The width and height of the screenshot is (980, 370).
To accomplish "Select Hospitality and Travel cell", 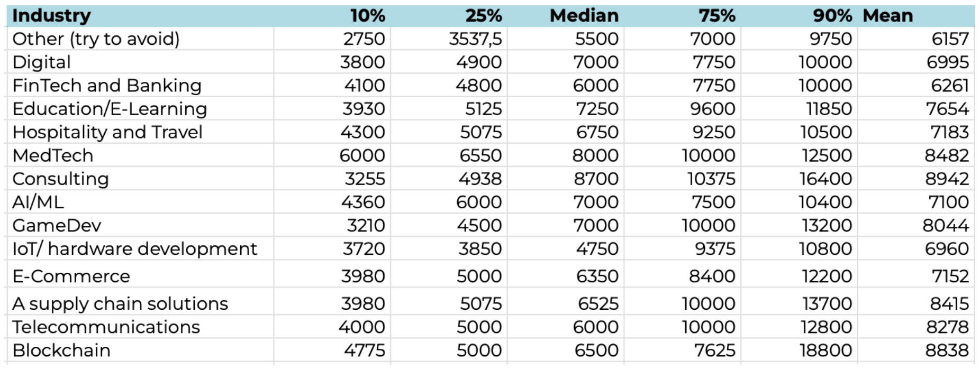I will click(140, 132).
